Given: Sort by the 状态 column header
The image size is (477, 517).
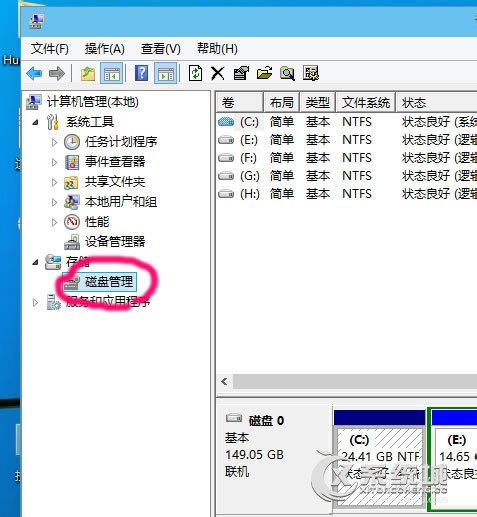Looking at the screenshot, I should [x=437, y=102].
